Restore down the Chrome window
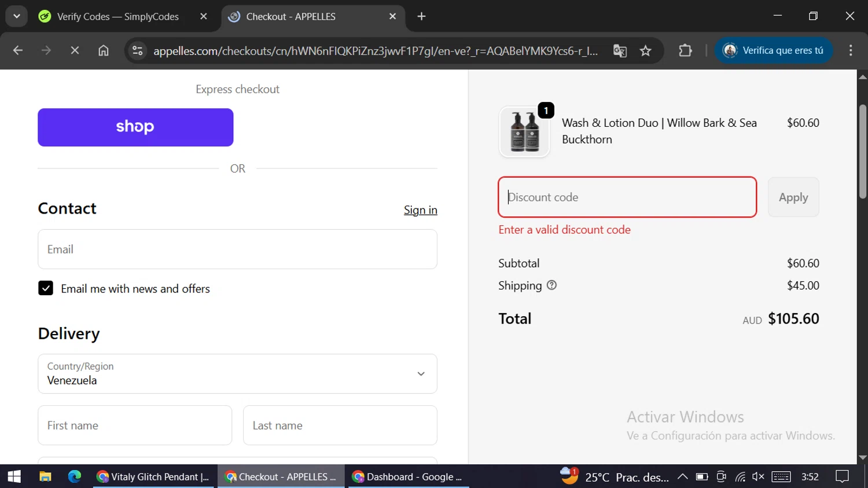The image size is (868, 488). click(x=813, y=16)
